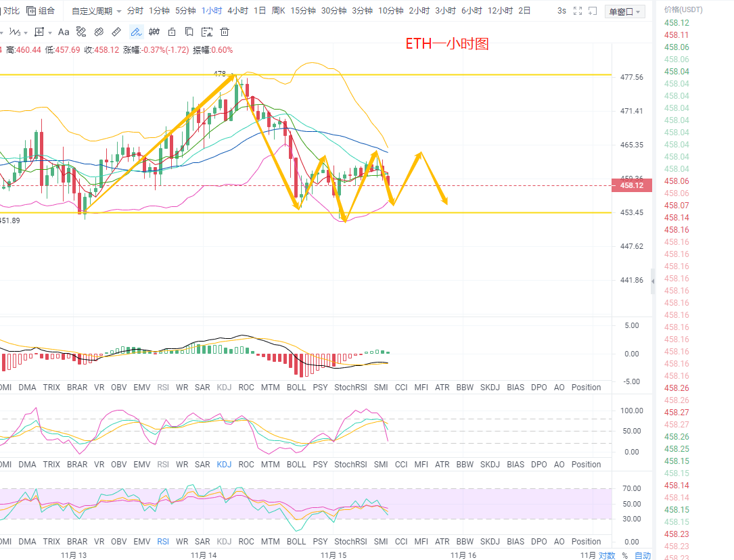Select the 周K weekly timeframe
Image resolution: width=734 pixels, height=560 pixels.
point(279,11)
